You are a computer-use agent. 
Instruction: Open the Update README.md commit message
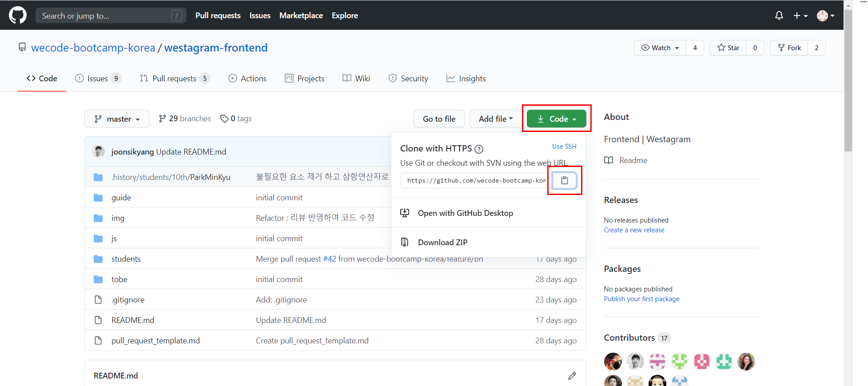(191, 152)
